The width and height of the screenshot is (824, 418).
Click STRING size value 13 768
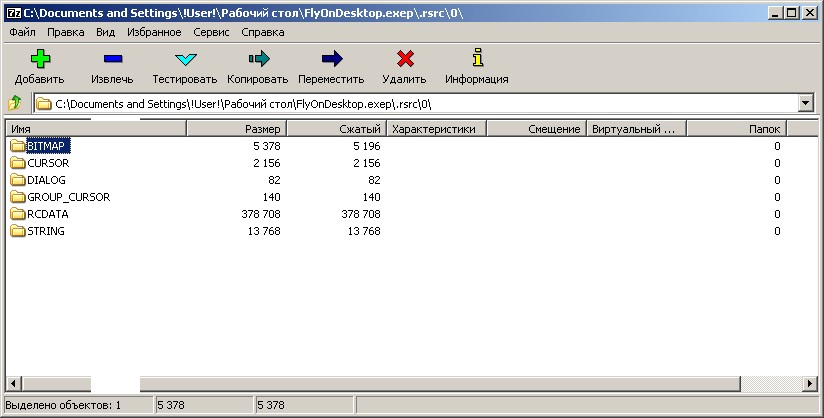264,231
